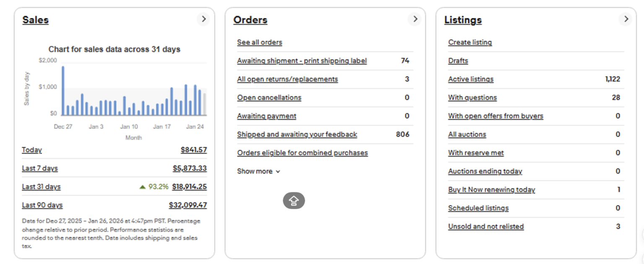644x264 pixels.
Task: Open the Listings heading link
Action: coord(463,20)
